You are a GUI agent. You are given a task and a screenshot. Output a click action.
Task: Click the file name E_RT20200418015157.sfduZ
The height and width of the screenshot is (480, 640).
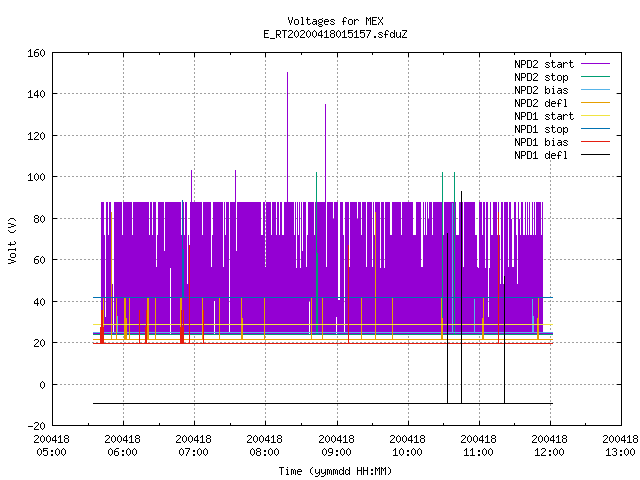click(335, 34)
